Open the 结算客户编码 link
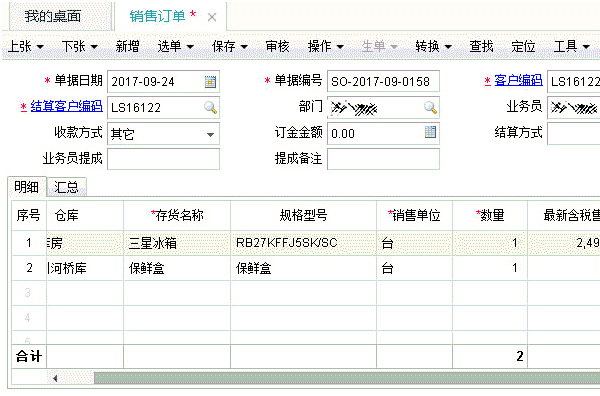This screenshot has height=396, width=600. (66, 106)
